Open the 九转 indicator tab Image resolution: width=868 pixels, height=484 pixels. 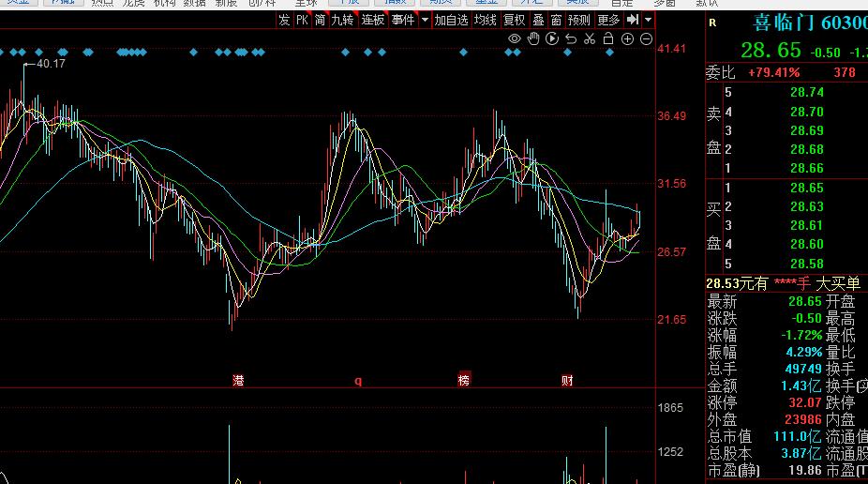pyautogui.click(x=342, y=20)
